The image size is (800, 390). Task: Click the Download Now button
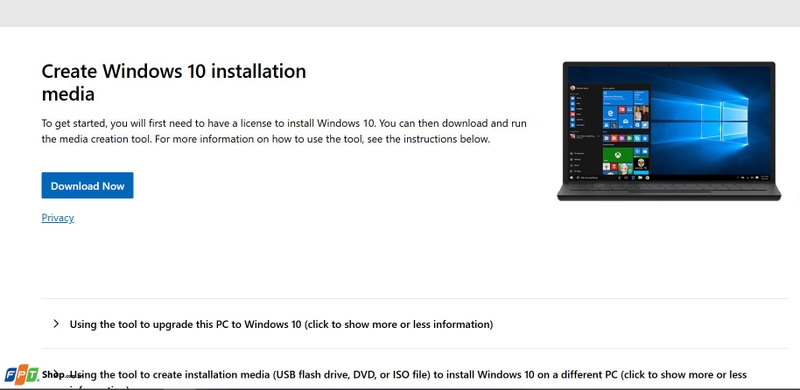pos(87,185)
